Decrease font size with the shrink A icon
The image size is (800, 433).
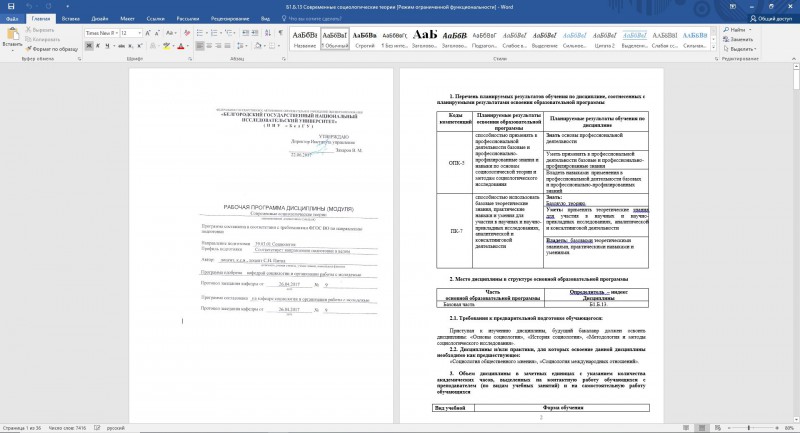(157, 33)
